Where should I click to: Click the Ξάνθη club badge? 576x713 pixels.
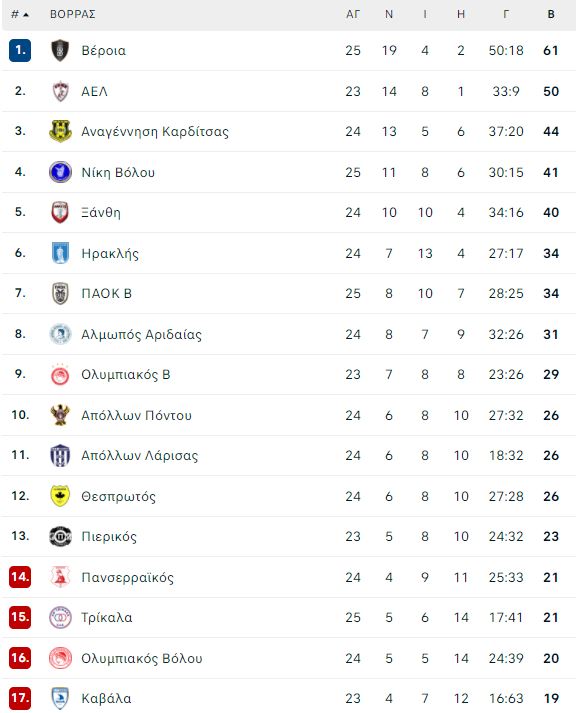click(x=60, y=212)
